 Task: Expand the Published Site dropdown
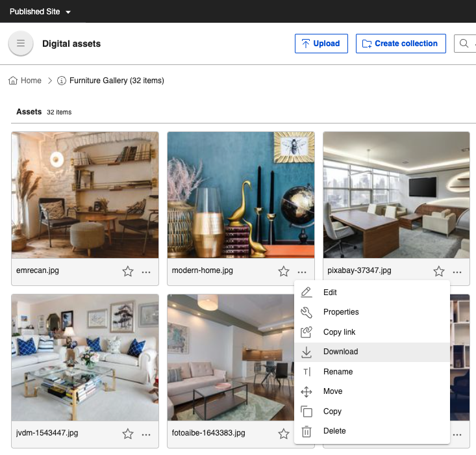click(40, 12)
